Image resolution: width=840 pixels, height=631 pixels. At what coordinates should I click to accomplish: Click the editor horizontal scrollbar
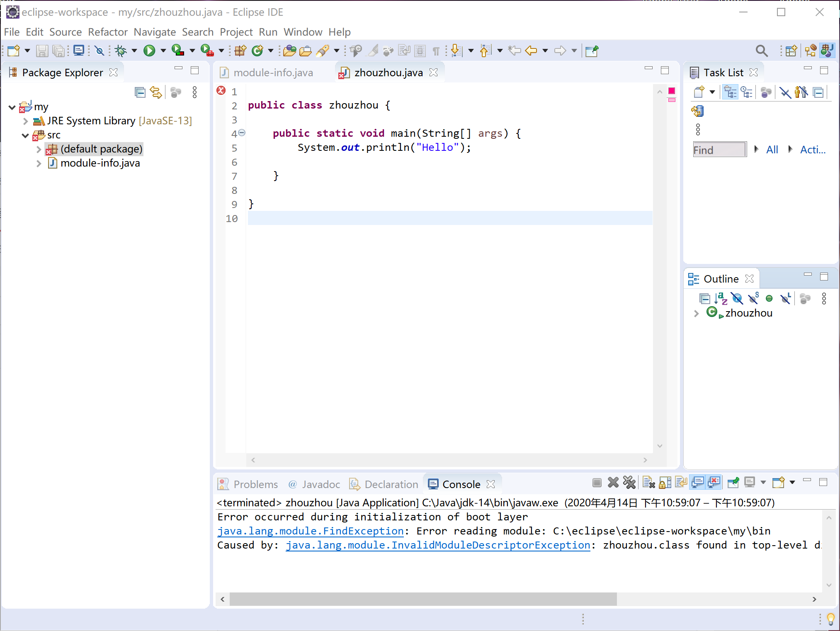449,460
